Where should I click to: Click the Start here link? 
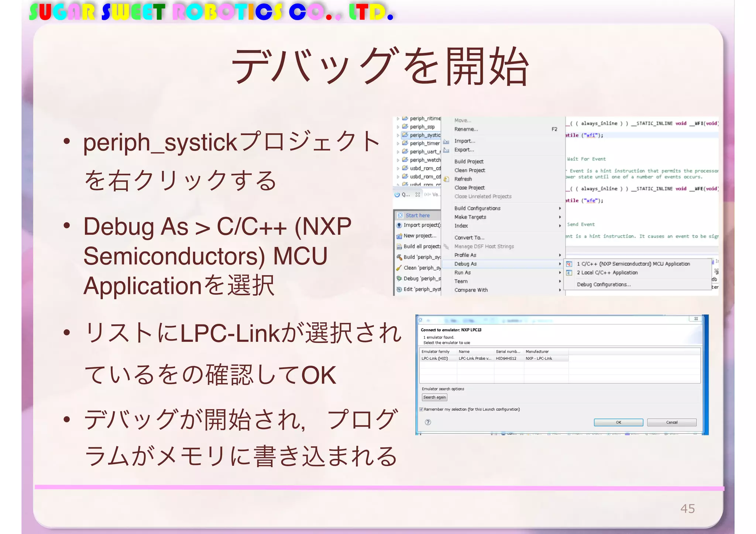click(x=417, y=216)
